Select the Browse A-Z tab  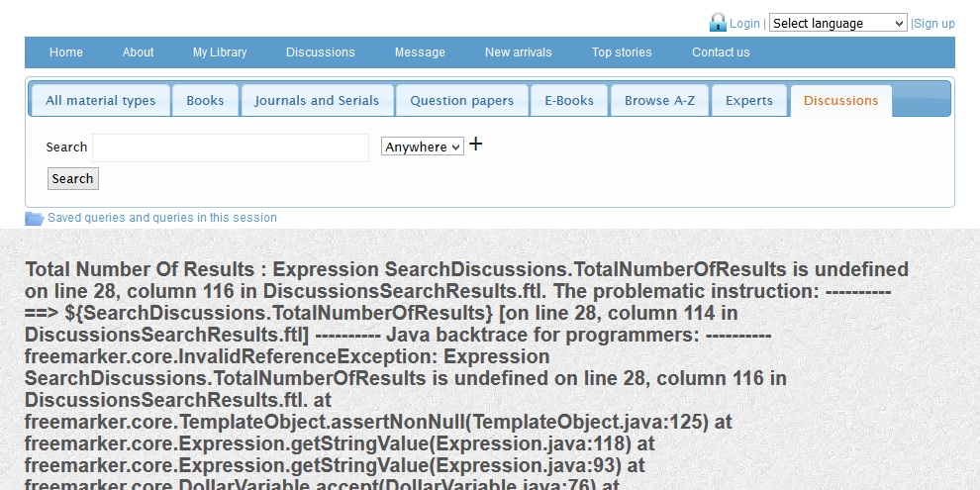coord(659,101)
